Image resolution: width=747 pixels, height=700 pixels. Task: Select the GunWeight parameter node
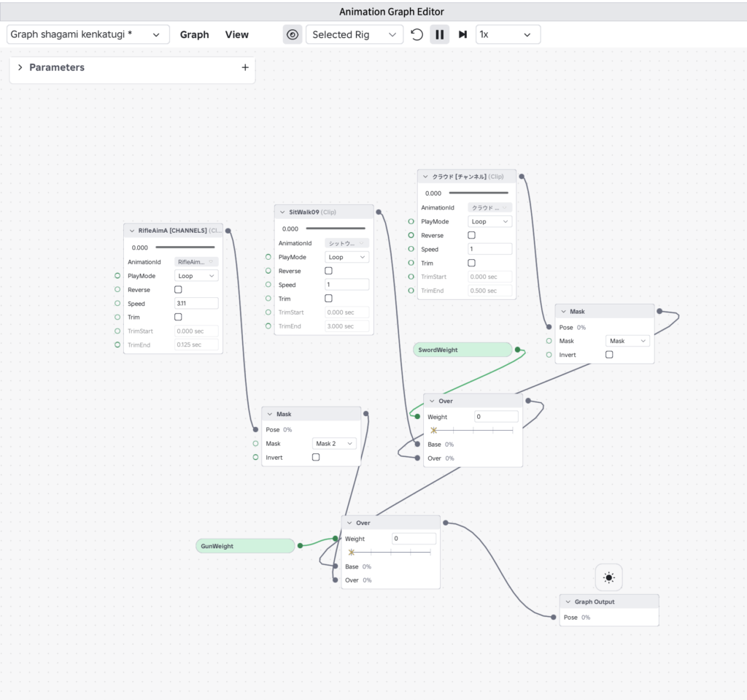245,546
